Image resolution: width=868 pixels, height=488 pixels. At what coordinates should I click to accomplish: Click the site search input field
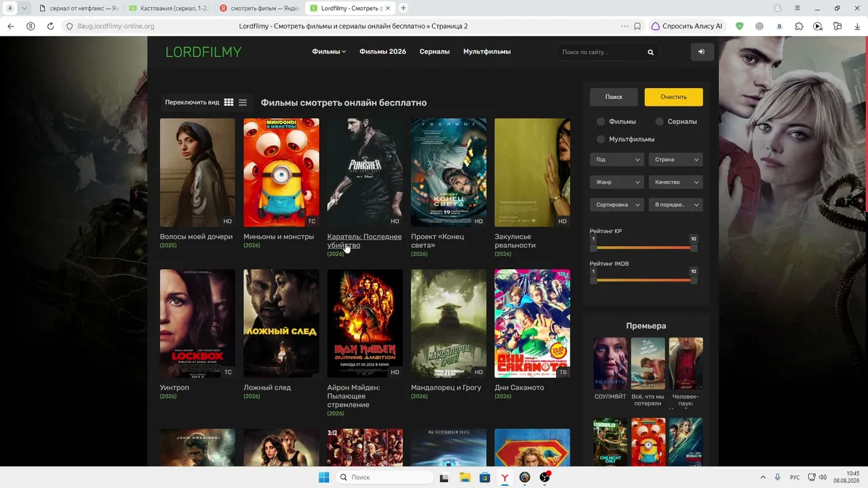pos(600,52)
